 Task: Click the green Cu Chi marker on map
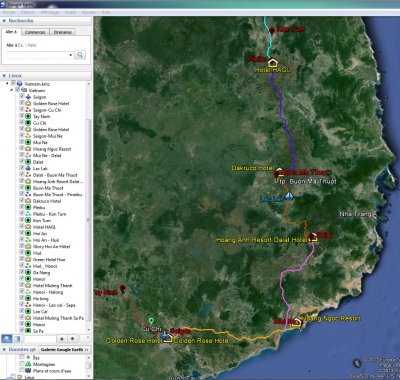pos(151,321)
